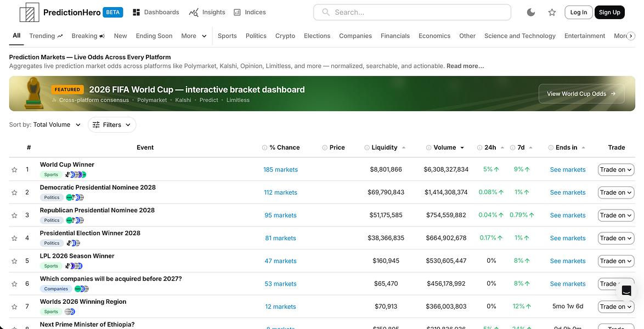Open the 112 markets link
The height and width of the screenshot is (329, 644).
(x=280, y=192)
